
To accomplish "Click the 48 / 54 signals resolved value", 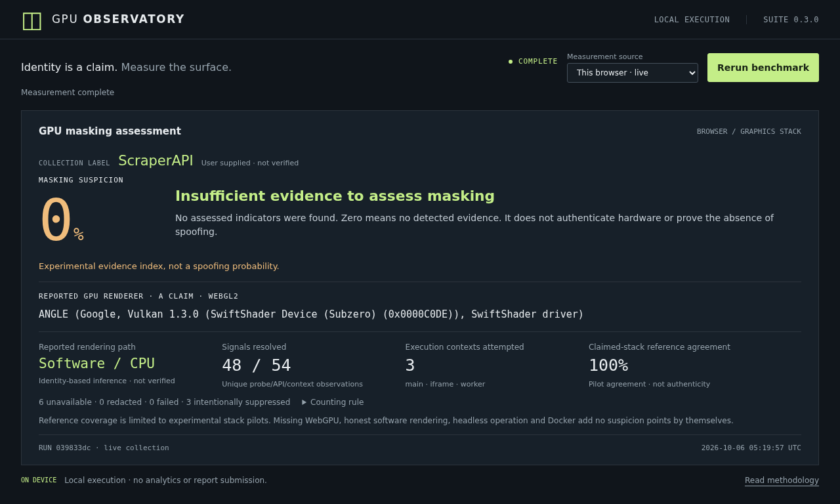I will point(256,366).
